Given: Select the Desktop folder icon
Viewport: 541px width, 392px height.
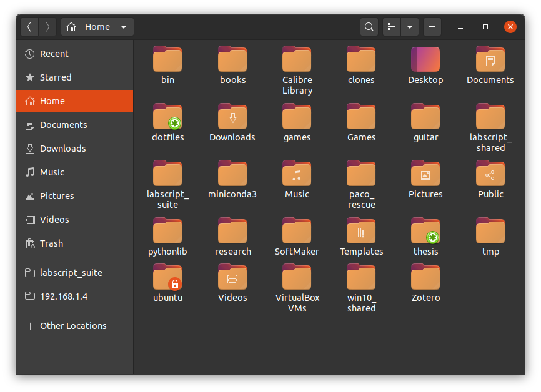Looking at the screenshot, I should point(425,59).
